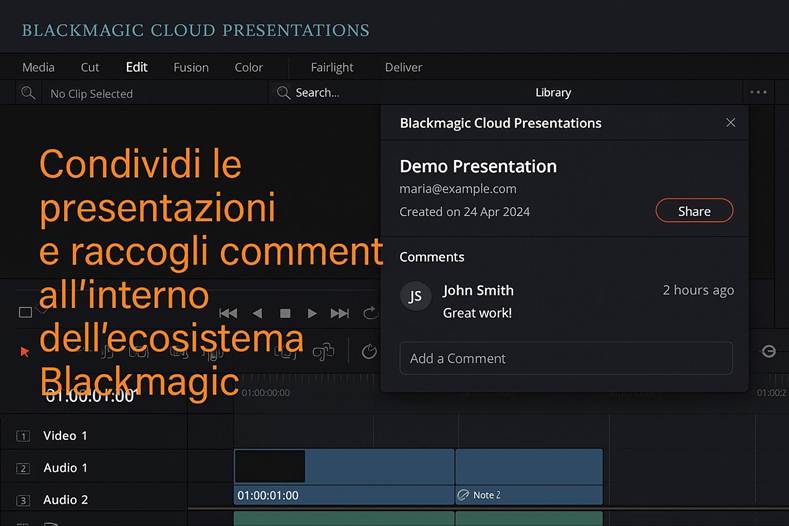Click the stop playback button
789x526 pixels.
(x=285, y=313)
